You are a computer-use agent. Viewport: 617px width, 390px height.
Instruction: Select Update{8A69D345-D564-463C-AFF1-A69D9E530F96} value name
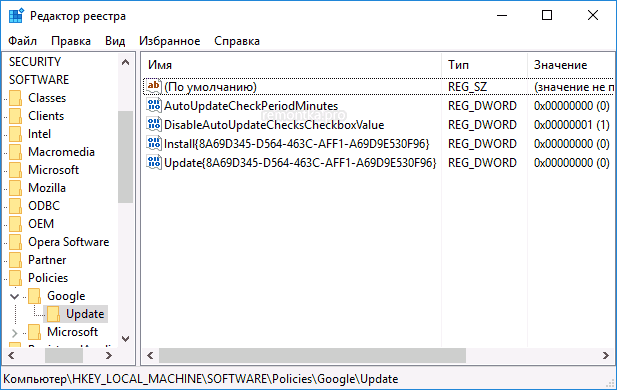300,163
